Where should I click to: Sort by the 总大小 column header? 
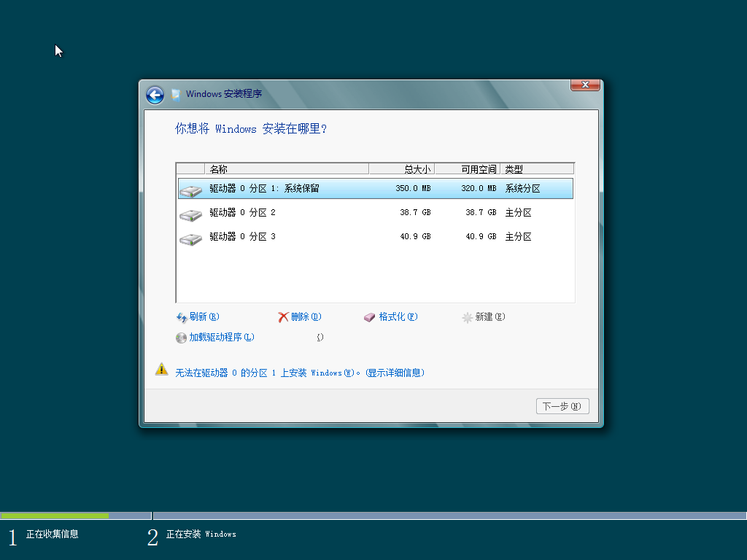click(x=401, y=169)
